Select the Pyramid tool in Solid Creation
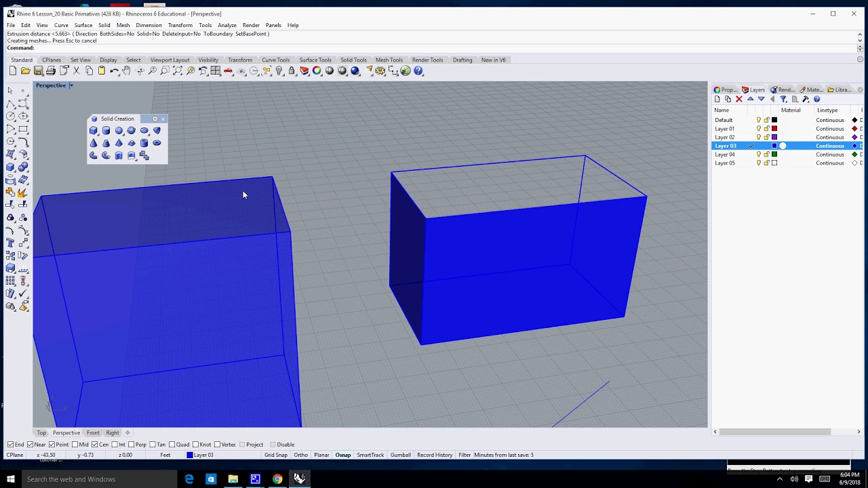 (119, 143)
